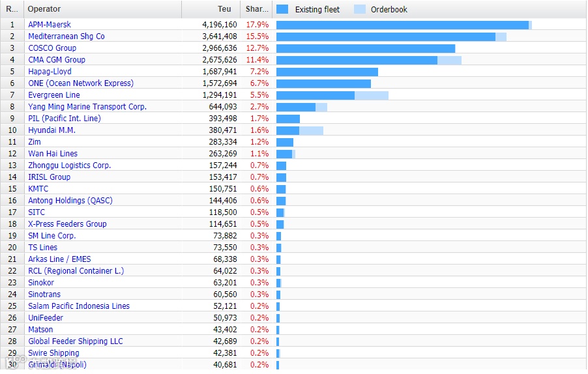The image size is (588, 374).
Task: Select share value 7.2%
Action: 259,72
